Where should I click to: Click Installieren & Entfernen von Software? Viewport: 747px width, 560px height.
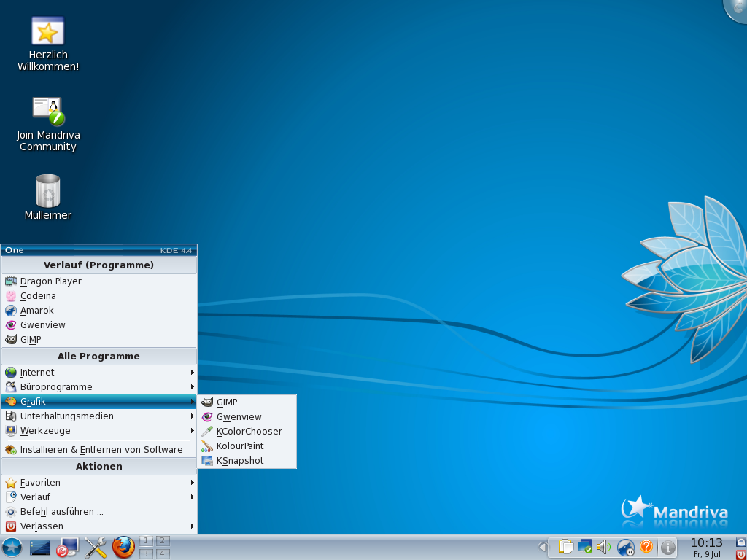point(101,450)
